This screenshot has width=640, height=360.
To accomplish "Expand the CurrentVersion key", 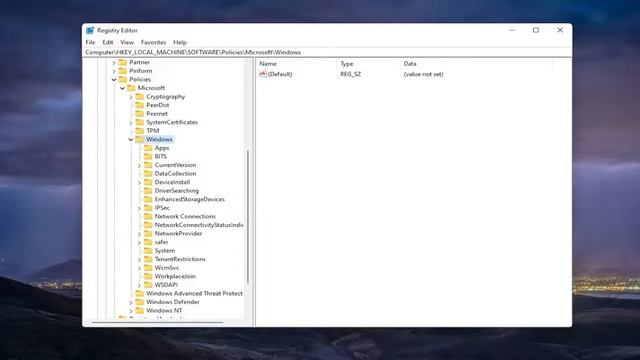I will pos(140,165).
